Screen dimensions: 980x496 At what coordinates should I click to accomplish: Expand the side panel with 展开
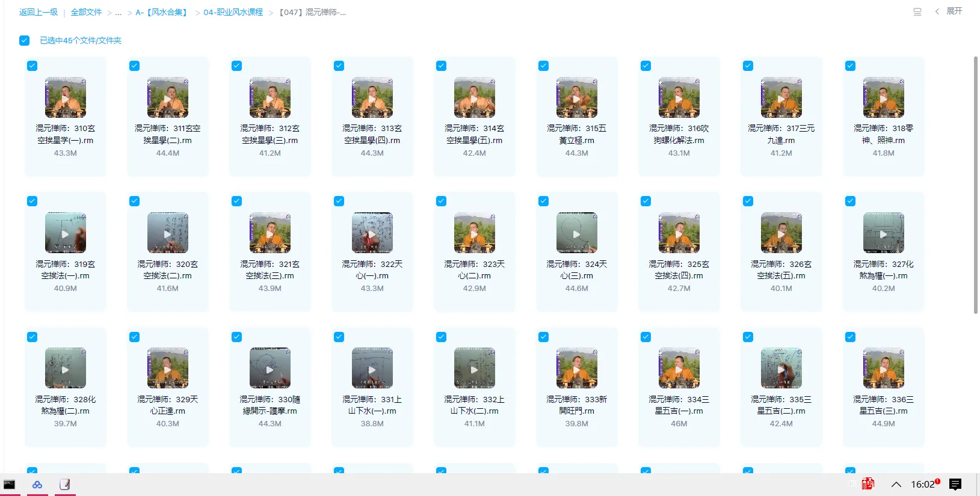[x=949, y=11]
